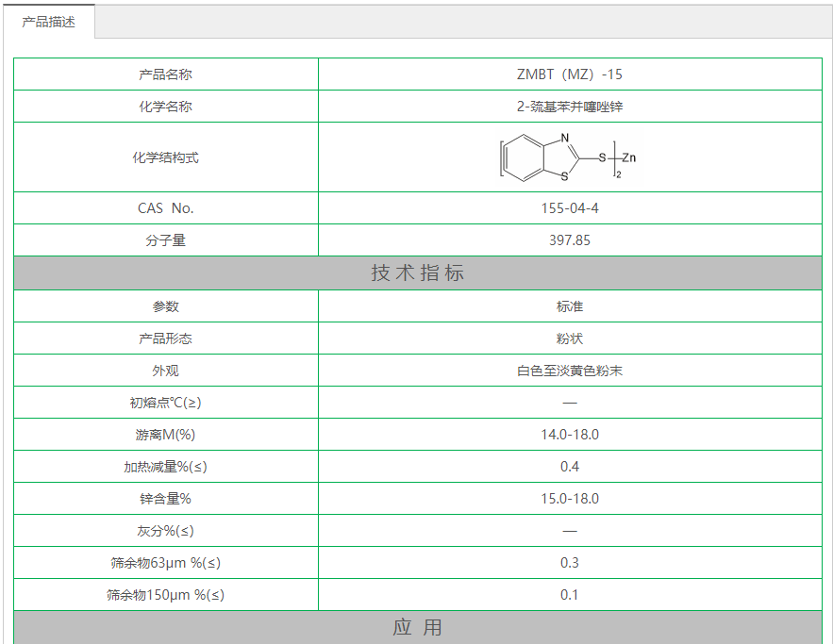Click the 游离M(%) value 14.0-18.0
This screenshot has width=833, height=644.
pos(569,435)
